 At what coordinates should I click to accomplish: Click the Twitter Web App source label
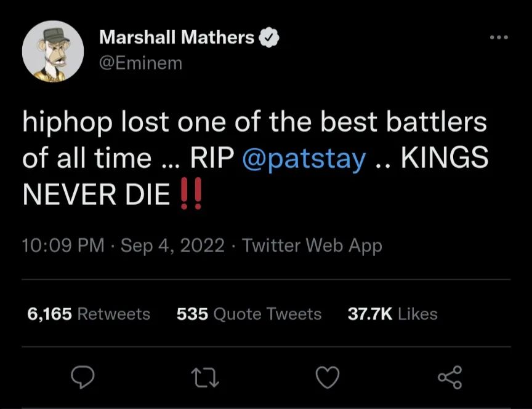point(312,246)
